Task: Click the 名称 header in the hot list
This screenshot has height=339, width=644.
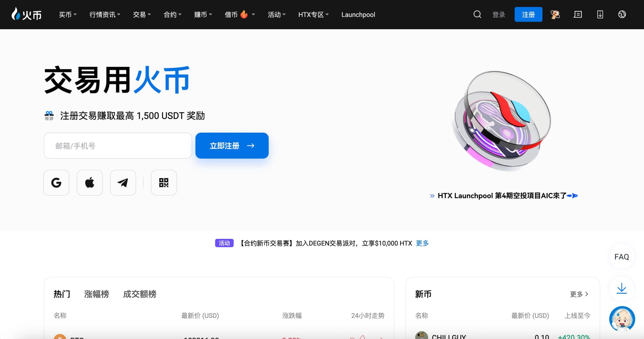Action: [60, 316]
